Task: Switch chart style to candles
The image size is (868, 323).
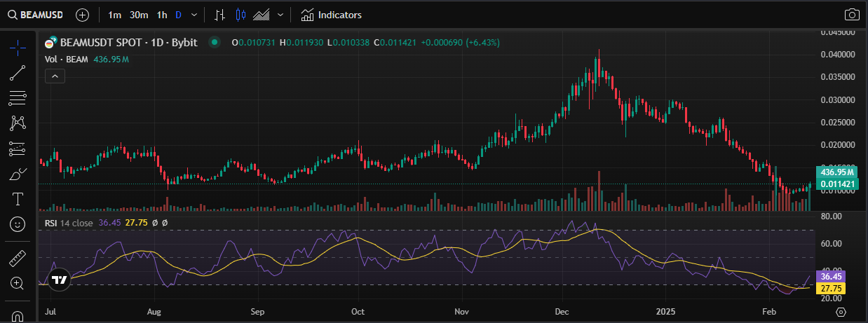Action: click(241, 15)
